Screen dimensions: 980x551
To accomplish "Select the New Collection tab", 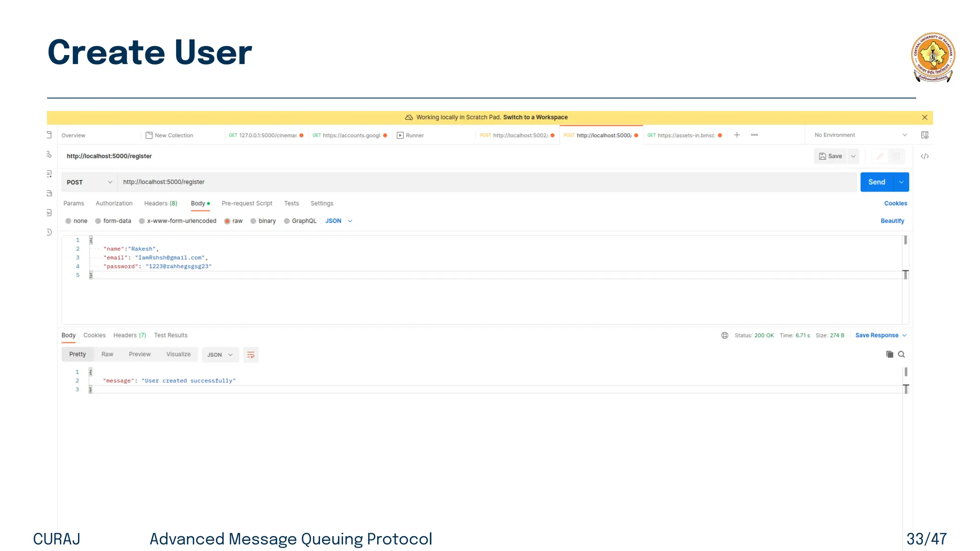I will click(169, 135).
